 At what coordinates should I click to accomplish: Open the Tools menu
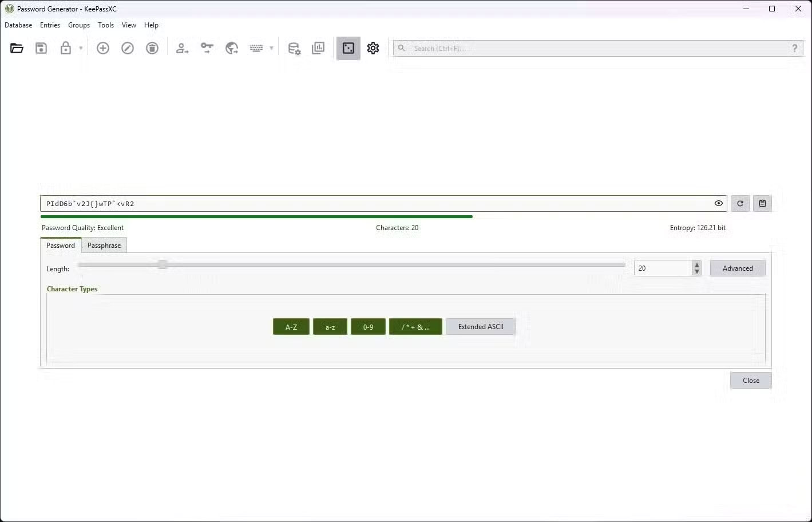click(106, 25)
